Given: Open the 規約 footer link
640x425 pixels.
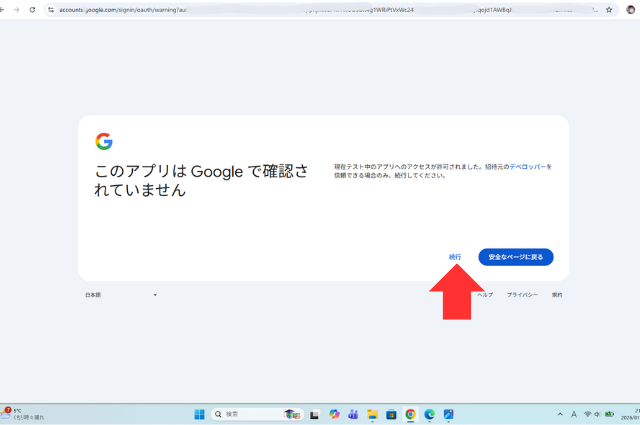Looking at the screenshot, I should 557,295.
